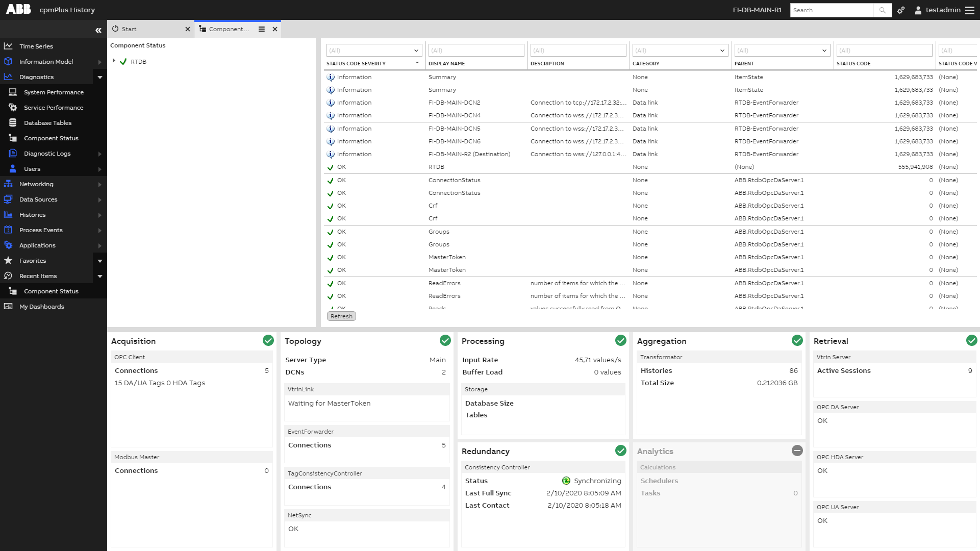The width and height of the screenshot is (980, 551).
Task: Click the Analytics disabled status icon
Action: (797, 450)
